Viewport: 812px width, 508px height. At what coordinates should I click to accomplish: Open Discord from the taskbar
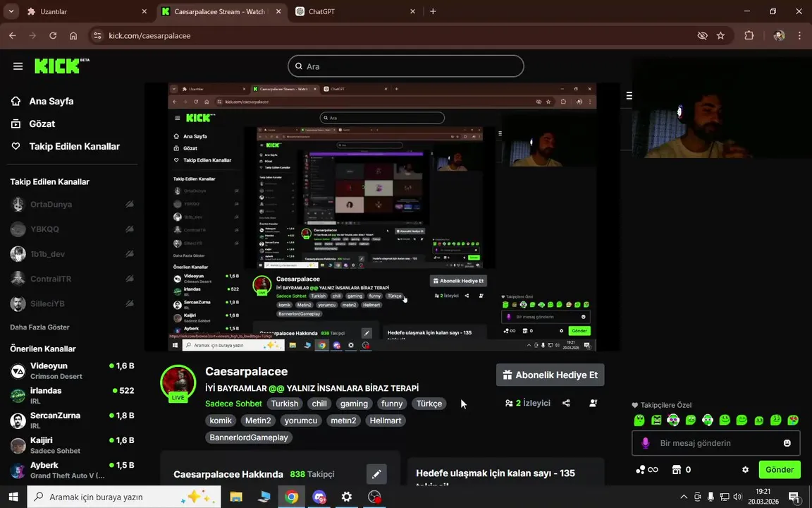coord(319,497)
